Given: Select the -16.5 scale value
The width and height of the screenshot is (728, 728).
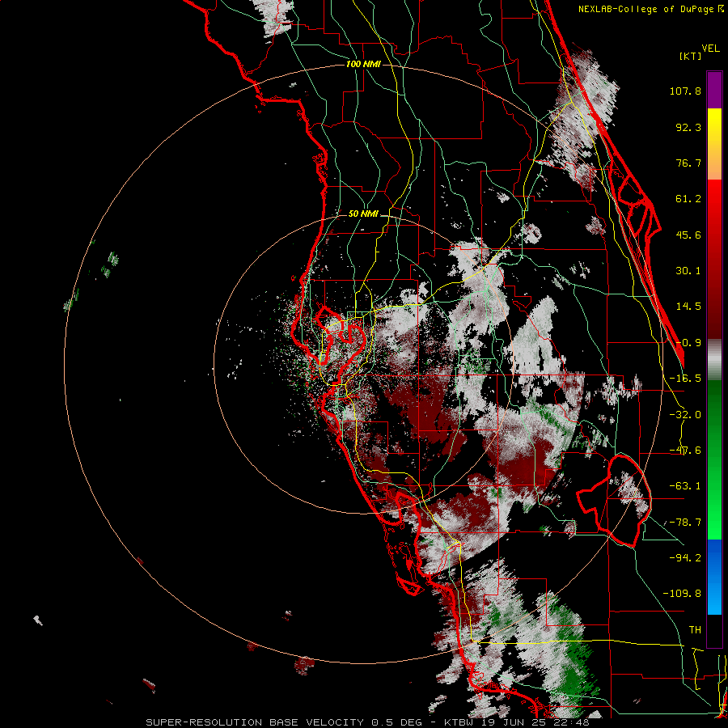Looking at the screenshot, I should point(685,379).
